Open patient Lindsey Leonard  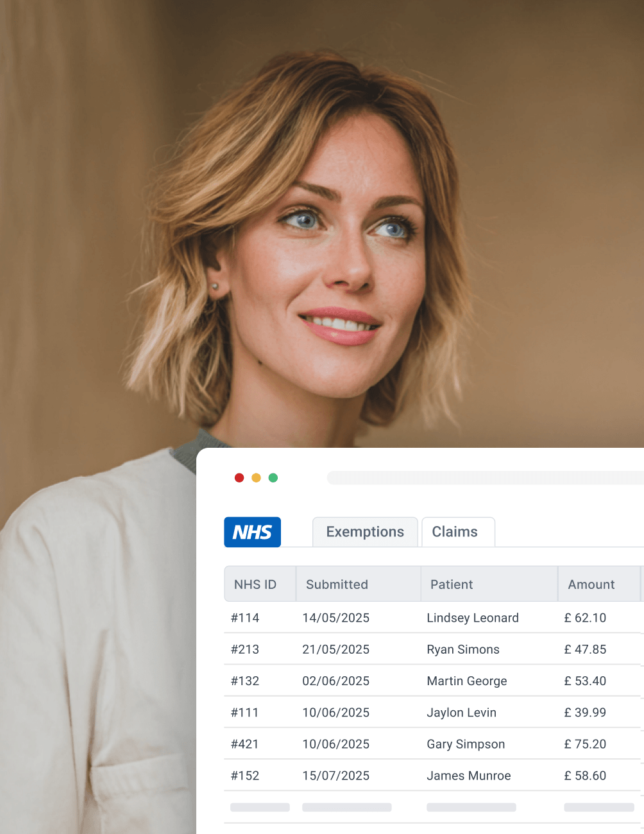point(473,618)
